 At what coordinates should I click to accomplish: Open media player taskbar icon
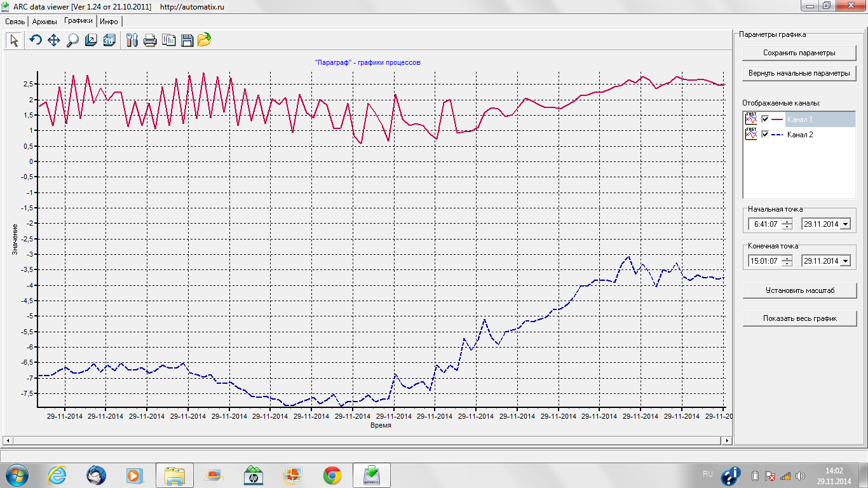pos(134,475)
